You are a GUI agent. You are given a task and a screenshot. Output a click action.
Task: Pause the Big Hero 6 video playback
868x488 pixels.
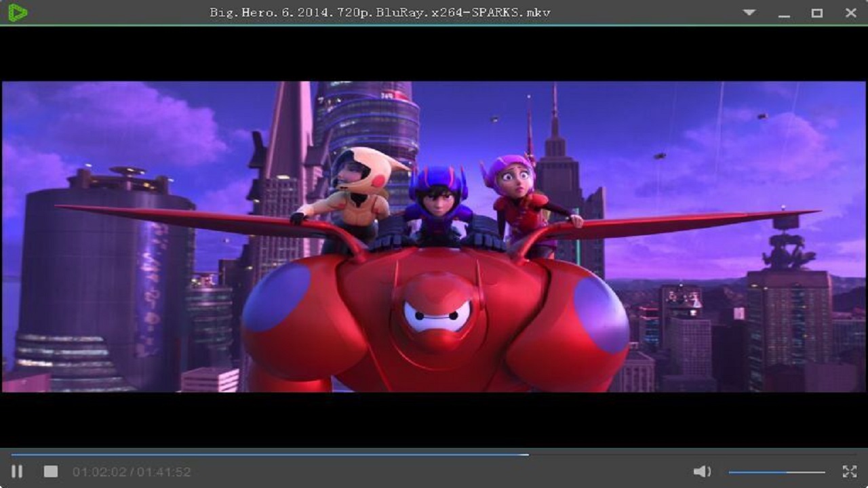[17, 471]
